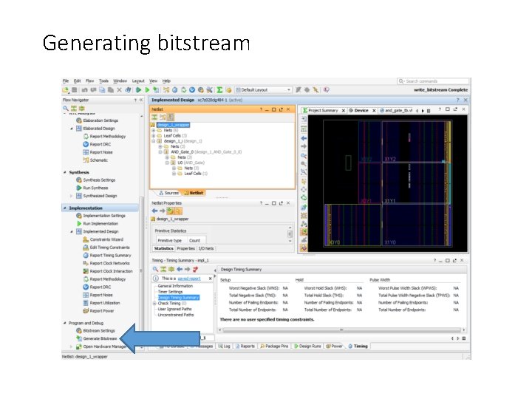Collapse the Synthesis section
This screenshot has height=399, width=532.
[65, 172]
